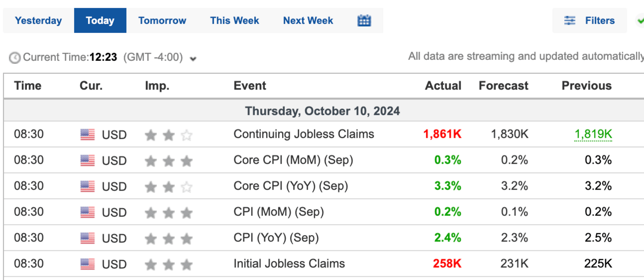The width and height of the screenshot is (644, 280).
Task: Click the importance stars for Continuing Jobless Claims
Action: tap(168, 135)
